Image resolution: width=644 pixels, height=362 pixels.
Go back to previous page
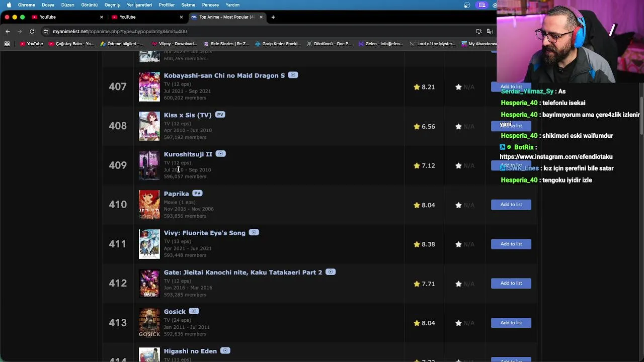[x=8, y=31]
